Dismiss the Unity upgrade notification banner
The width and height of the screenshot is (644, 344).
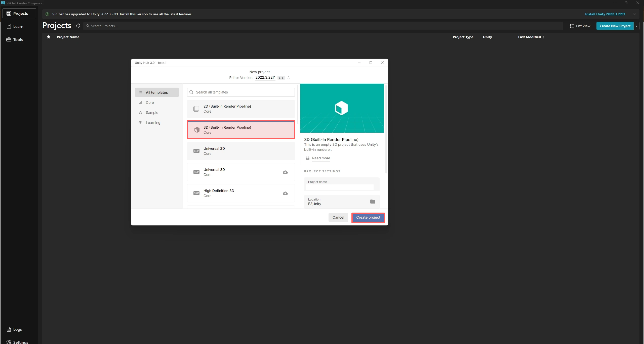click(x=634, y=14)
